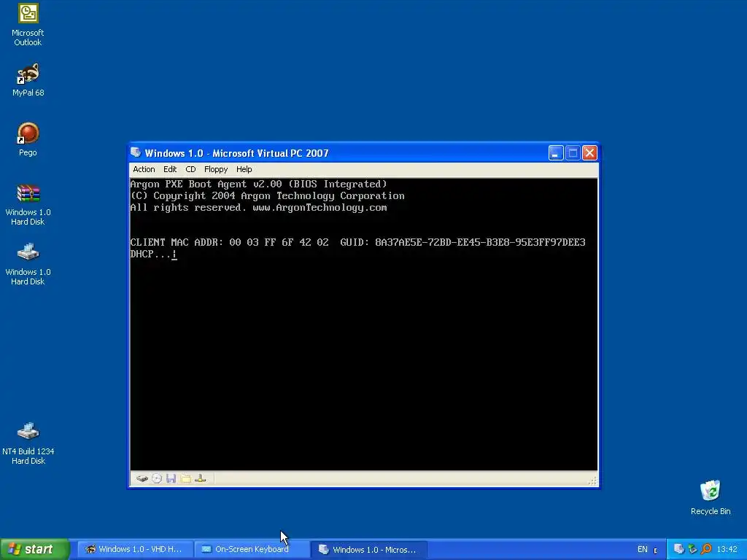Click the hard disk status icon in Virtual PC

[x=142, y=478]
